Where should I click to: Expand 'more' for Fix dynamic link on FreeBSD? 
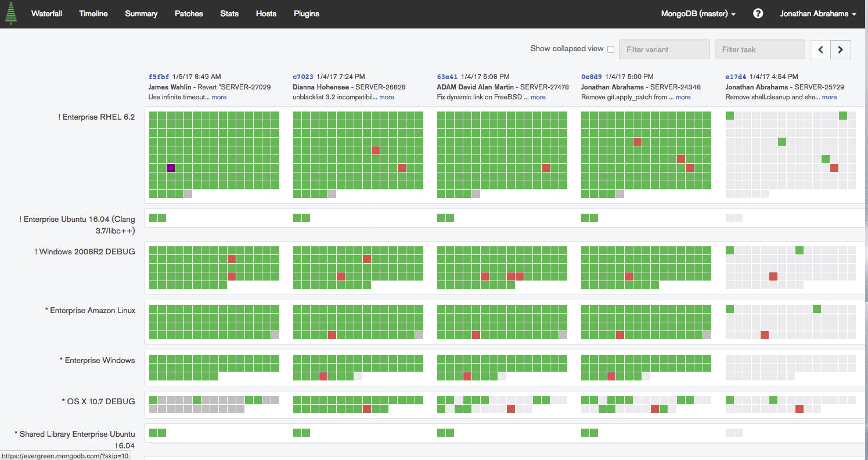tap(538, 97)
